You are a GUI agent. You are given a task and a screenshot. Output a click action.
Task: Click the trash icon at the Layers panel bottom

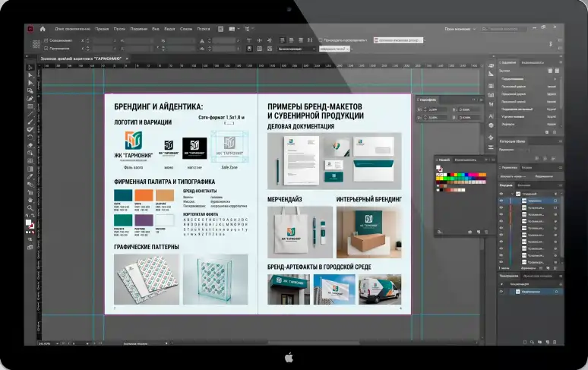click(x=555, y=268)
